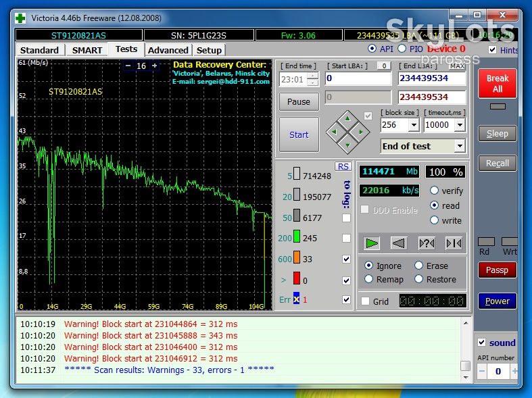Click the up arrow on navigation diamond
This screenshot has width=532, height=398.
tap(347, 119)
